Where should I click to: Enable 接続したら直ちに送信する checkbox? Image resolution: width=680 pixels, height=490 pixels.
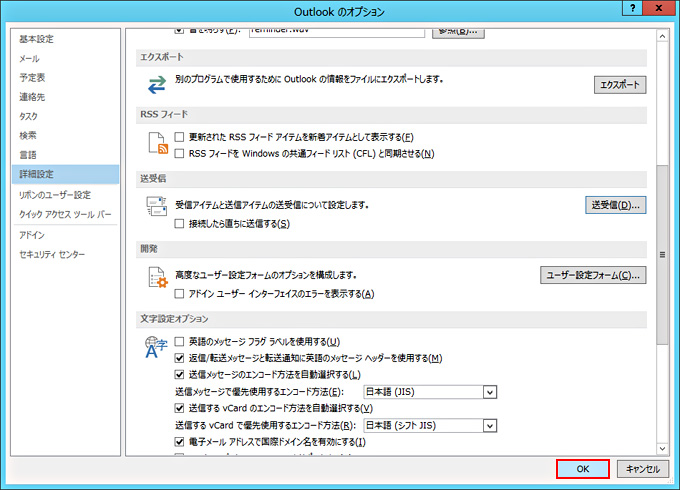pyautogui.click(x=180, y=224)
